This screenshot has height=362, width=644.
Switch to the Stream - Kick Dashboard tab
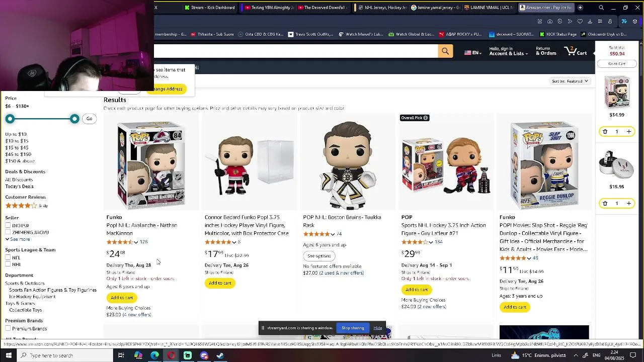click(210, 8)
